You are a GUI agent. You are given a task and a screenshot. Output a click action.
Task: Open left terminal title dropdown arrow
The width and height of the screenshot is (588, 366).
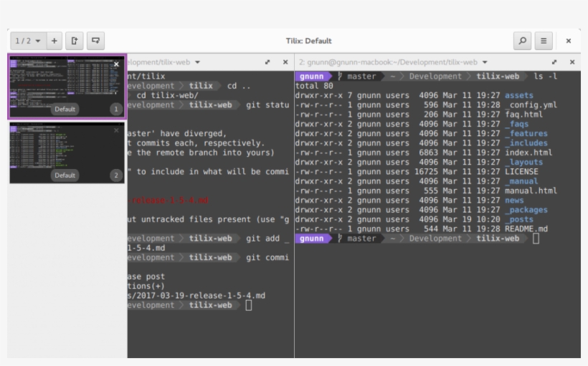click(198, 62)
